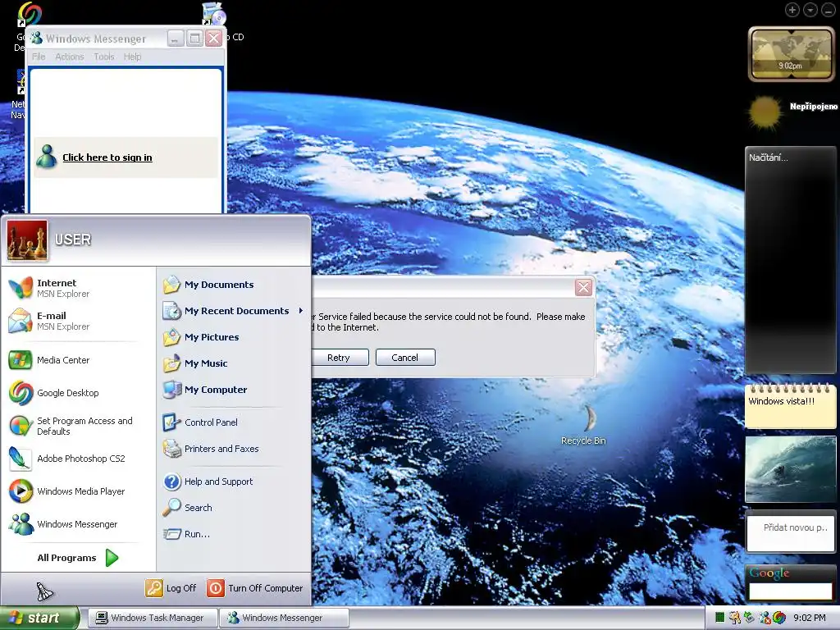The image size is (840, 630).
Task: Click the "Nepřipojeno" weather status text
Action: click(813, 107)
